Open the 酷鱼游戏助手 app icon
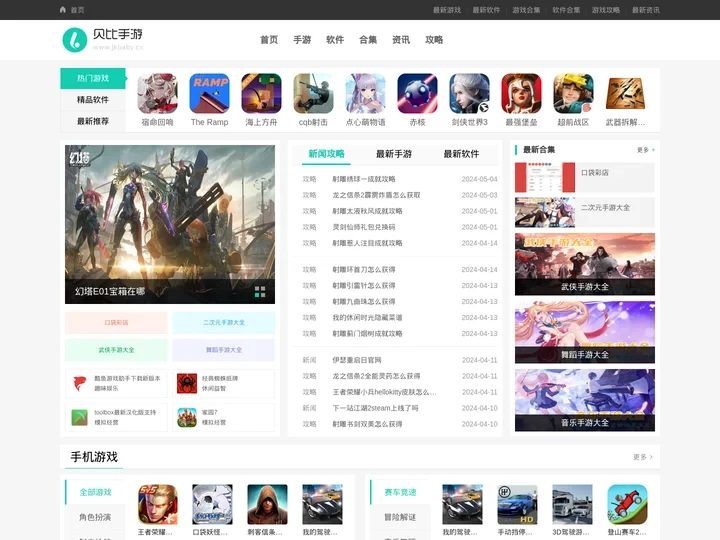Image resolution: width=720 pixels, height=540 pixels. coord(79,383)
